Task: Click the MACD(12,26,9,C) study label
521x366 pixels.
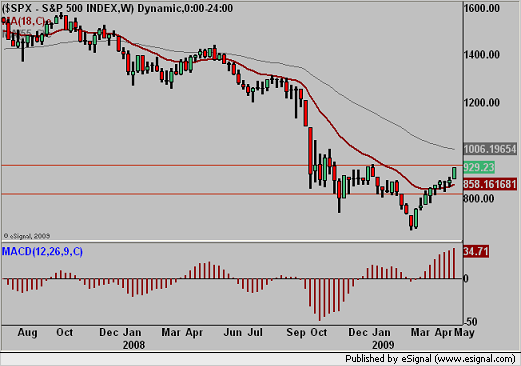Action: [42, 251]
